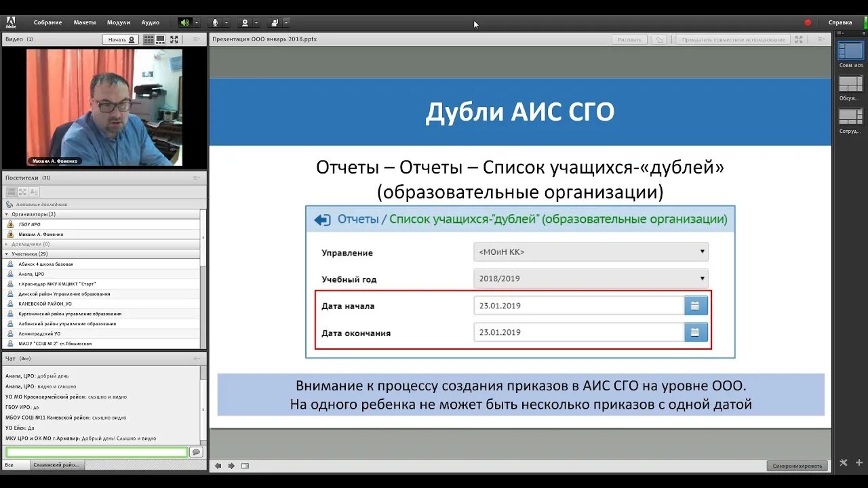The height and width of the screenshot is (488, 868).
Task: Open the Чат pod options menu
Action: 197,358
